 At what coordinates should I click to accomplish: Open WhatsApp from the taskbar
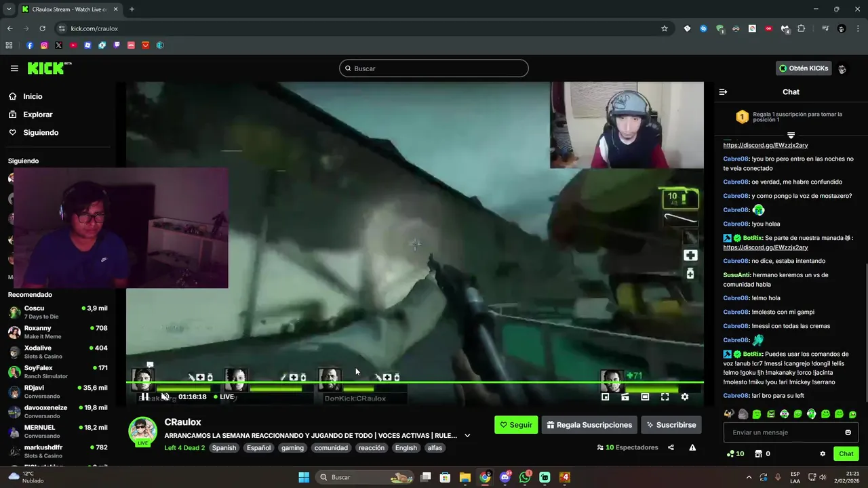[x=525, y=477]
